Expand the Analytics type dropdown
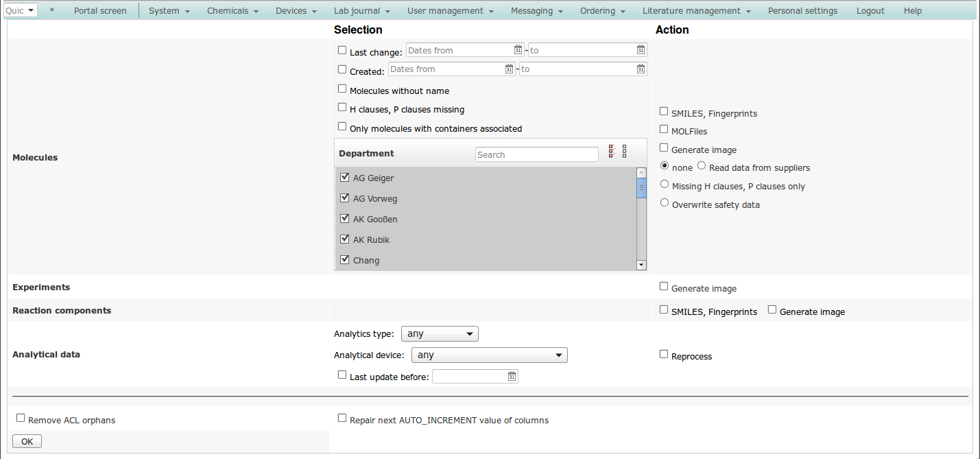Viewport: 980px width, 459px height. coord(439,334)
